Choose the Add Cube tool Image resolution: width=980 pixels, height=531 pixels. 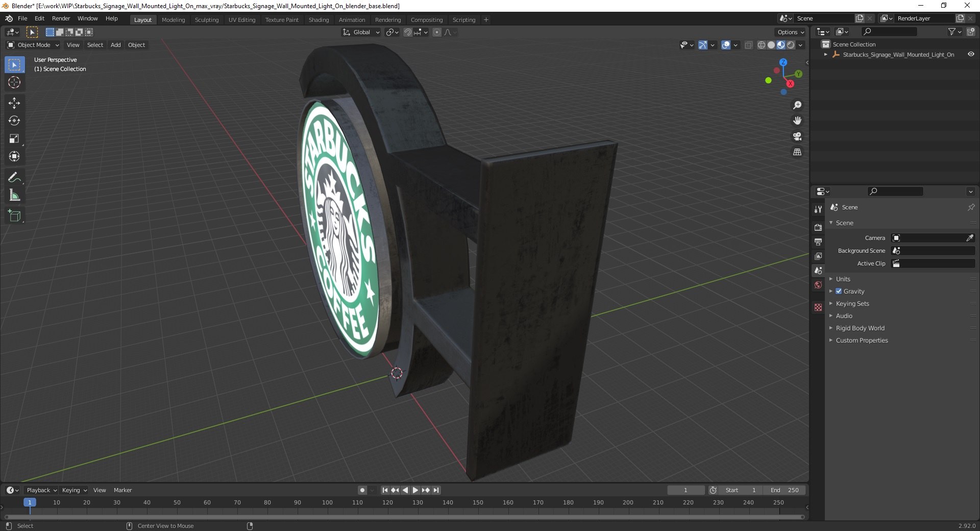point(14,216)
